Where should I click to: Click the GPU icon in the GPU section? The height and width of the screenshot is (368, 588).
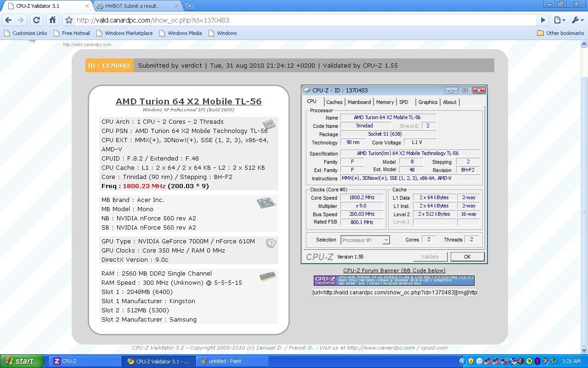[x=271, y=243]
